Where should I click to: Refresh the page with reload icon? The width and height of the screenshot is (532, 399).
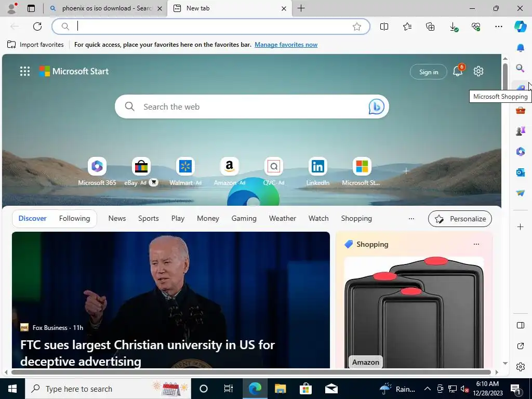(x=37, y=26)
